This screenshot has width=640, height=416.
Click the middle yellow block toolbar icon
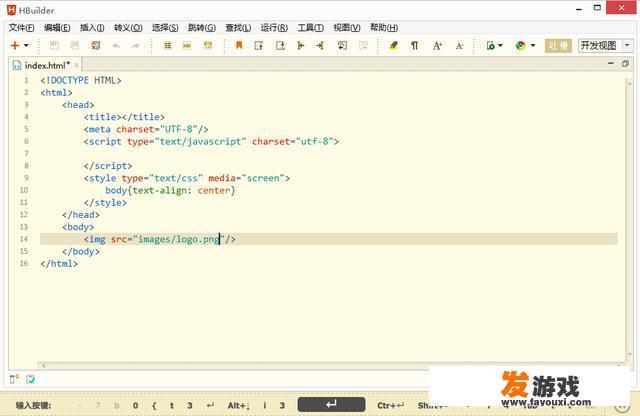pyautogui.click(x=187, y=45)
